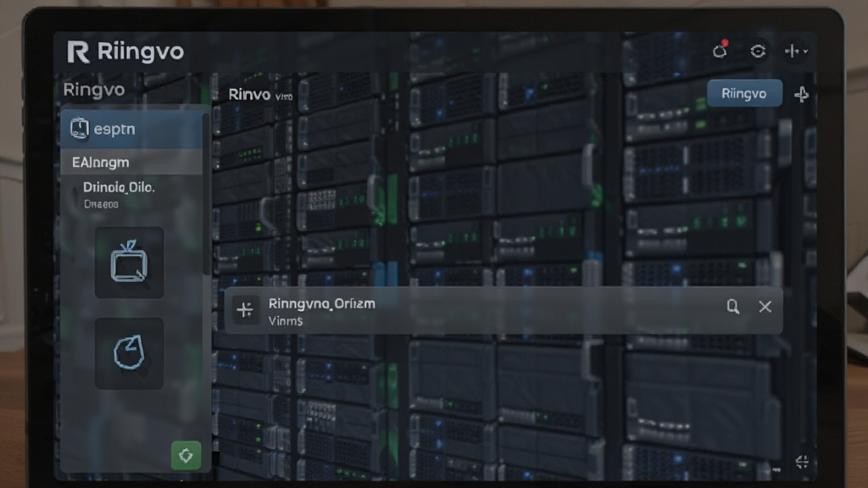Viewport: 868px width, 488px height.
Task: Click the plus icon in Rinngvno_Orlizm bar
Action: pos(245,309)
